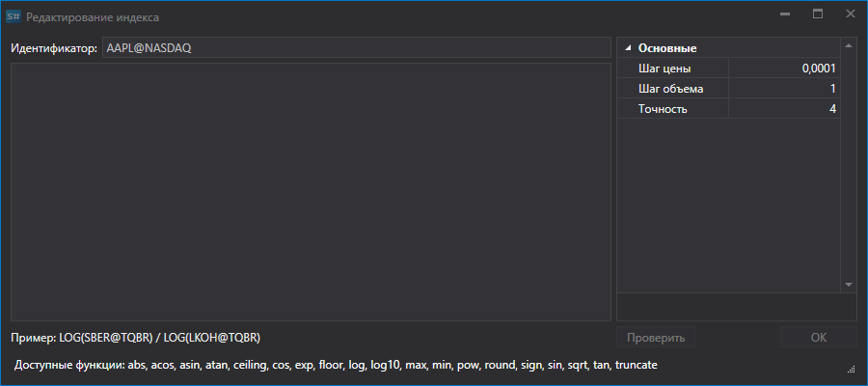Image resolution: width=868 pixels, height=386 pixels.
Task: Click the resize grip in bottom corner
Action: [852, 369]
